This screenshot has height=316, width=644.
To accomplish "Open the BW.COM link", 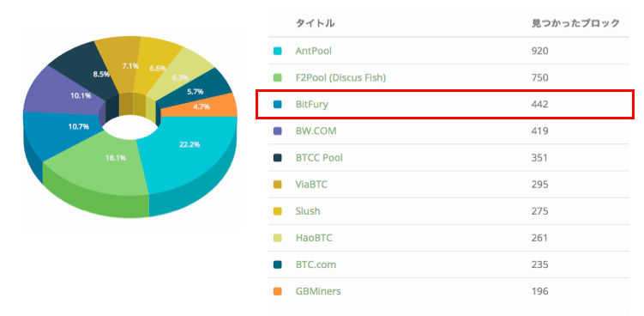I will point(316,131).
